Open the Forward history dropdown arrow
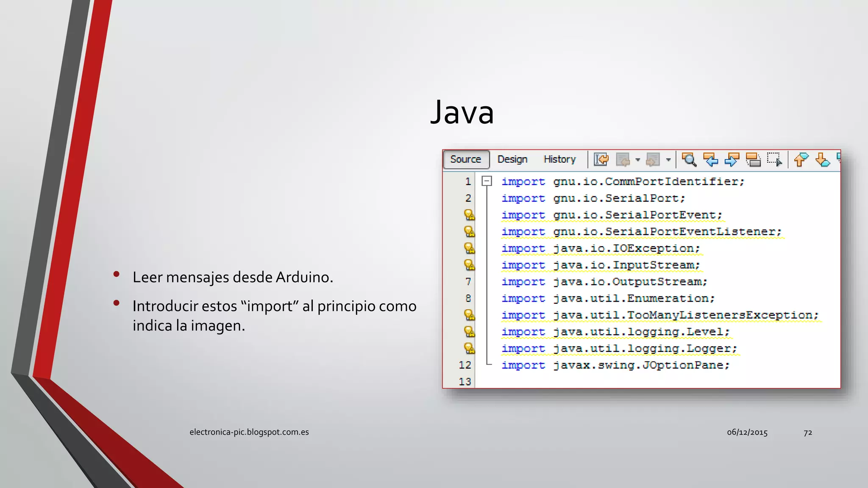Screen dimensions: 868x488 click(x=668, y=160)
